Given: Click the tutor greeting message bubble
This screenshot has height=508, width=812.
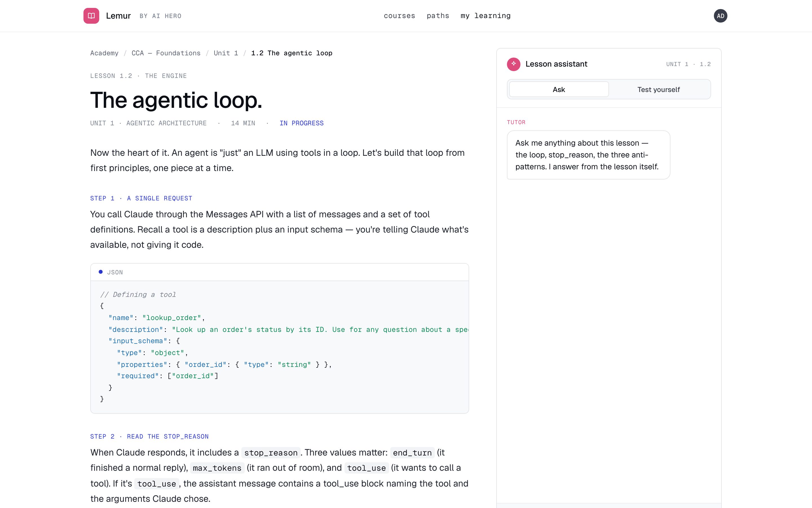Looking at the screenshot, I should click(588, 155).
